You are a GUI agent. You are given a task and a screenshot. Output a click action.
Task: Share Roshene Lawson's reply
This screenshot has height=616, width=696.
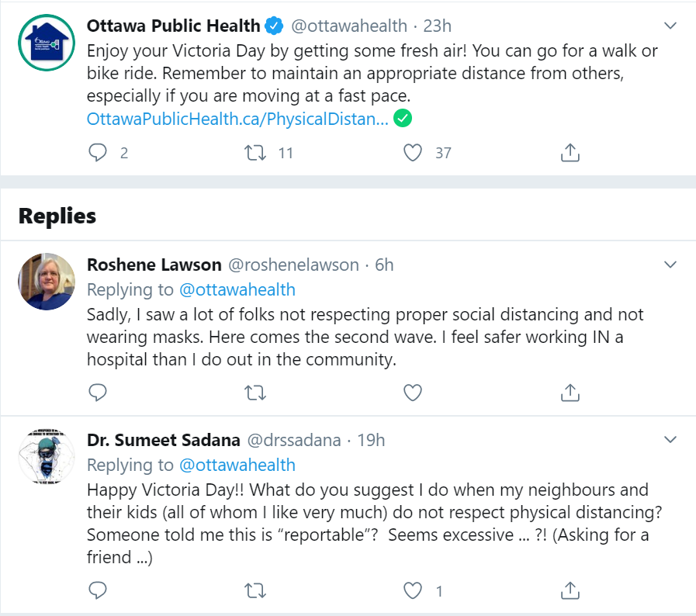(x=570, y=393)
